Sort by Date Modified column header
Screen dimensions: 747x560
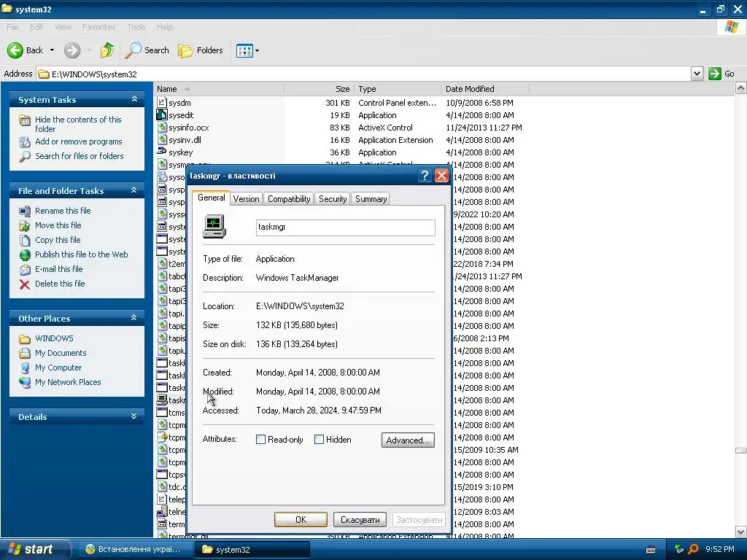485,89
